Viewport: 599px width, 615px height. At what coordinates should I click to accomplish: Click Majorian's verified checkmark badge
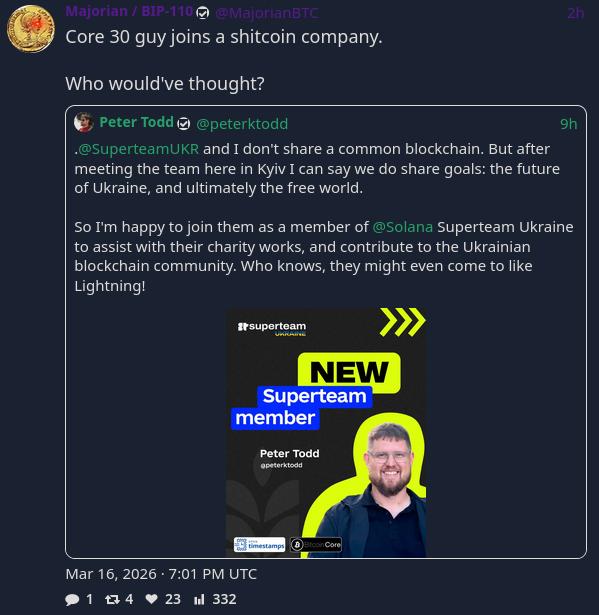pyautogui.click(x=202, y=13)
